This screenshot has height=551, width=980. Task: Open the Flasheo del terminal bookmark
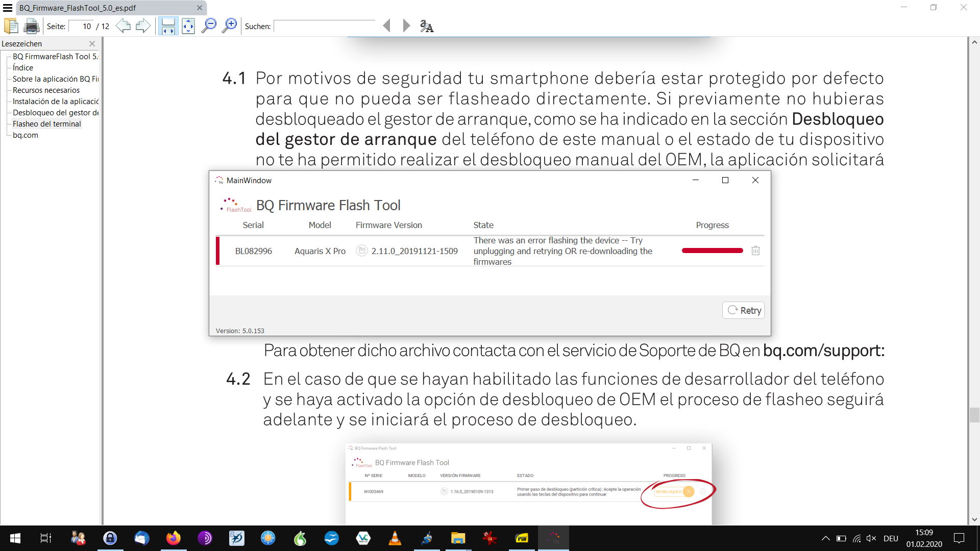pos(47,124)
